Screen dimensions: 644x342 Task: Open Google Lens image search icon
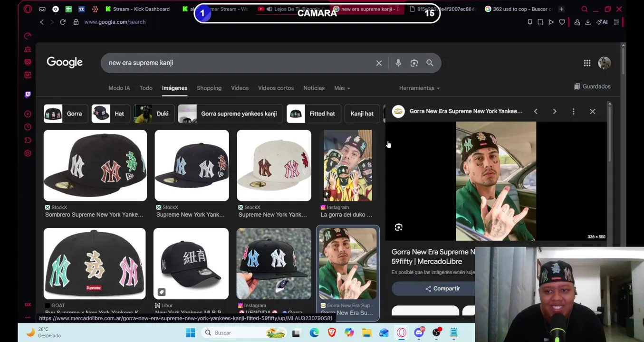(414, 63)
